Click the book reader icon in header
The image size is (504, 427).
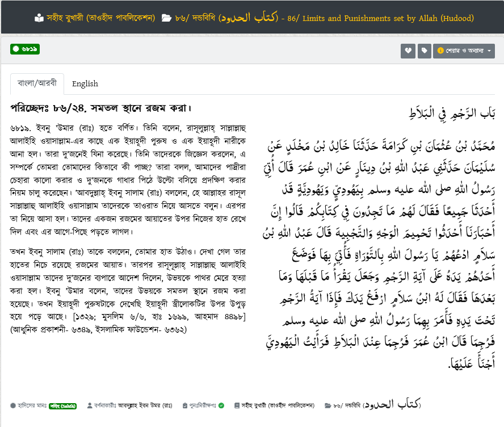click(x=39, y=18)
